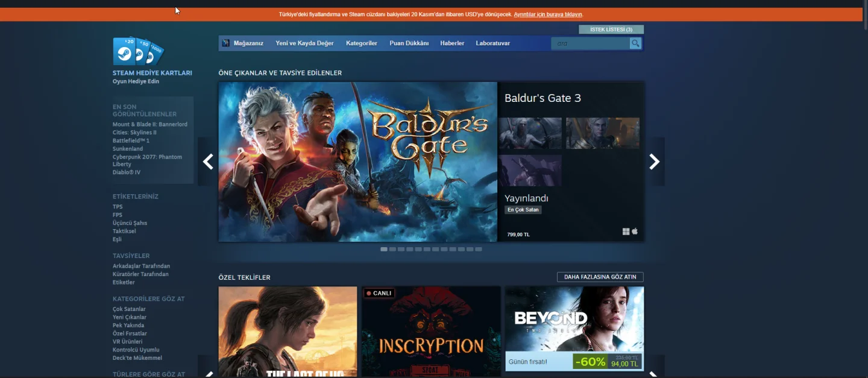Click the Mağazanız avatar icon
The height and width of the screenshot is (378, 868).
[225, 43]
